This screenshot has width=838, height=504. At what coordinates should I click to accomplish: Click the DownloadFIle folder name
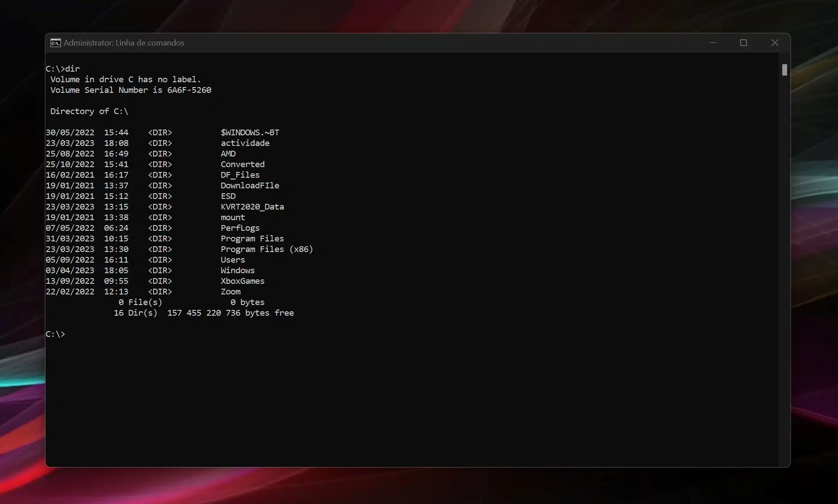point(250,185)
